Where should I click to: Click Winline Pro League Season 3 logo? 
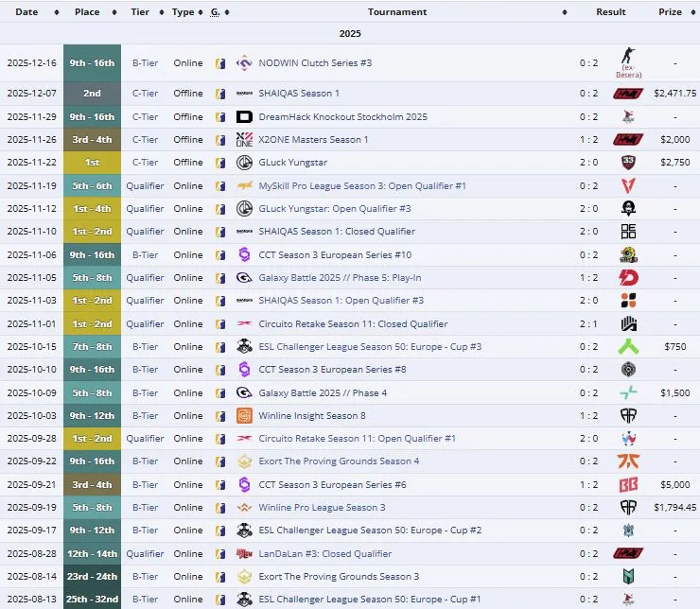tap(244, 507)
